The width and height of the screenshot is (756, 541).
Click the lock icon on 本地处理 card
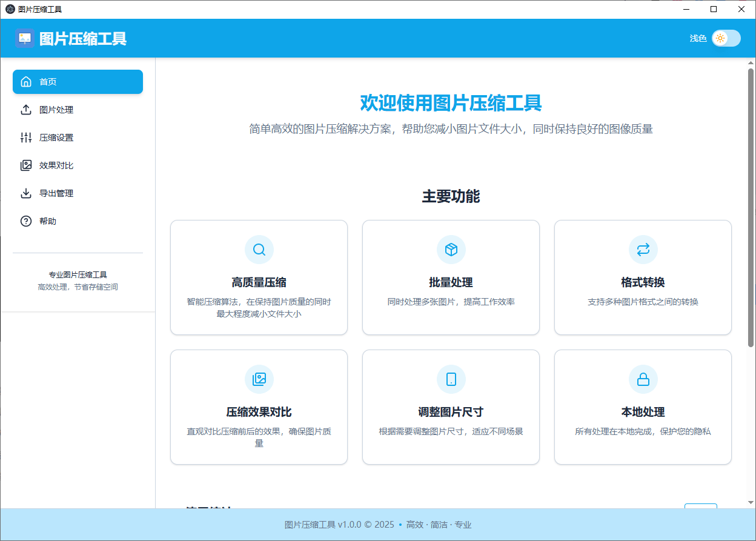click(643, 379)
